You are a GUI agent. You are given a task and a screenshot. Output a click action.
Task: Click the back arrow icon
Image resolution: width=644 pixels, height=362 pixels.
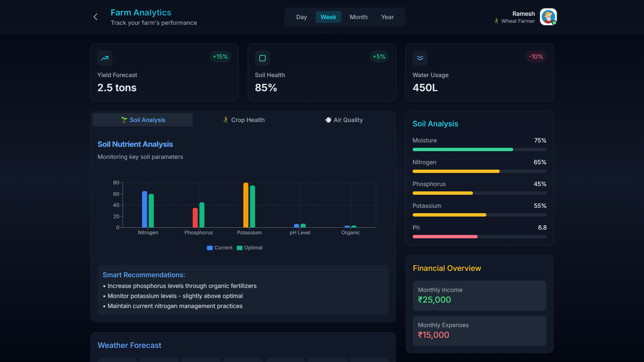tap(96, 17)
